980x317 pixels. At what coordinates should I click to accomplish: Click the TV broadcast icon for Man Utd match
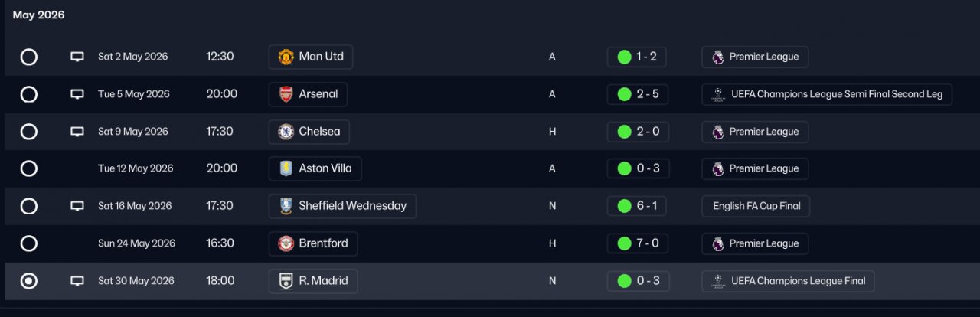77,57
